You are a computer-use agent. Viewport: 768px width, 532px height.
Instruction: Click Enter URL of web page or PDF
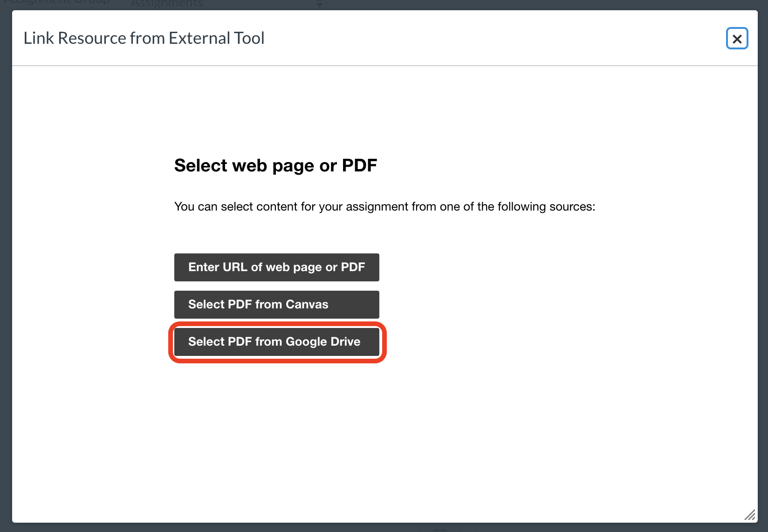click(276, 267)
